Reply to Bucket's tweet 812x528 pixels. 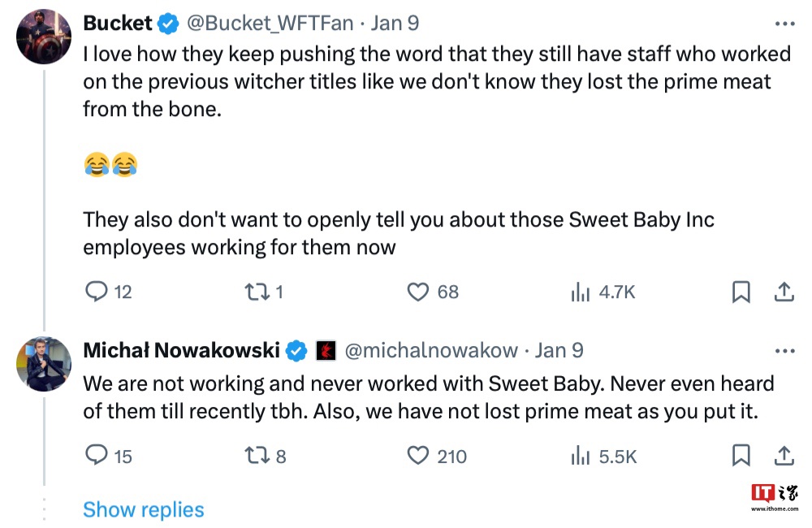97,292
